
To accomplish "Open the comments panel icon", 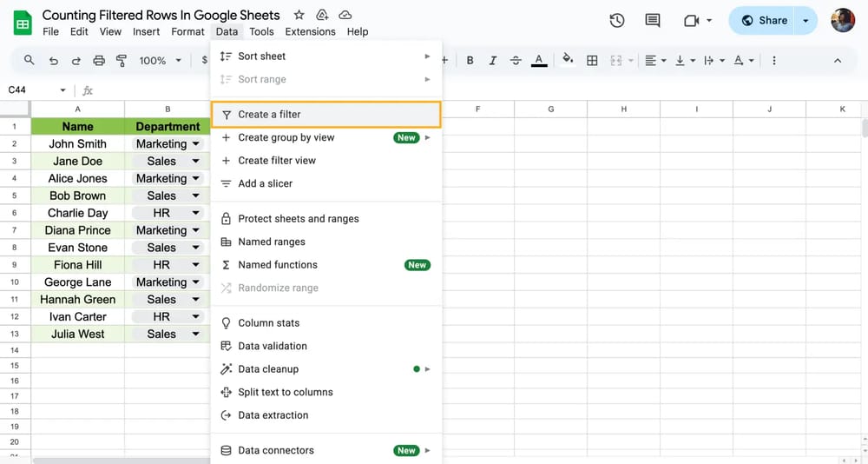I will [652, 21].
